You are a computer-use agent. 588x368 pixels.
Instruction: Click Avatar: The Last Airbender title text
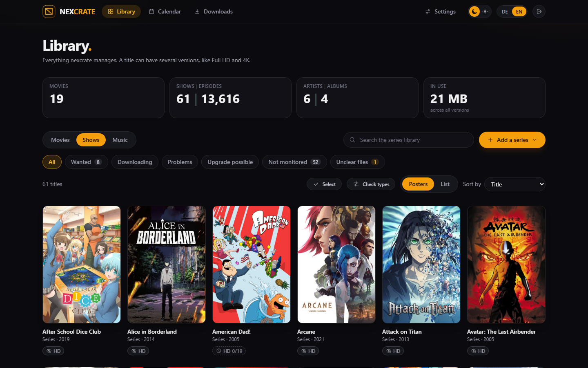[x=501, y=332]
